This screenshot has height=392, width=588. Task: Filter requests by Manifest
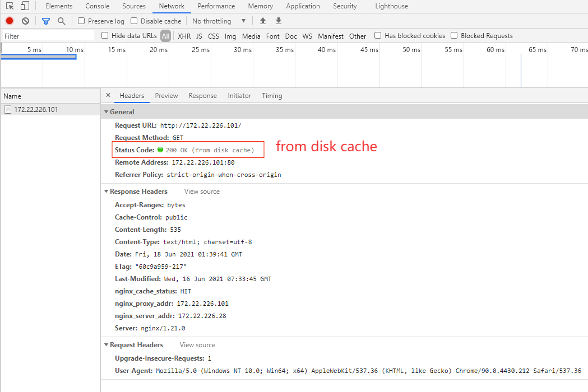point(330,36)
